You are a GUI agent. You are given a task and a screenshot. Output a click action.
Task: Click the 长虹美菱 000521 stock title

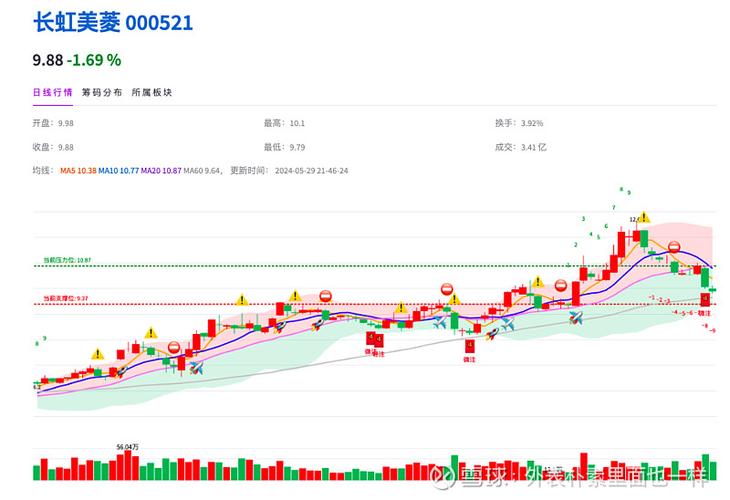click(113, 22)
